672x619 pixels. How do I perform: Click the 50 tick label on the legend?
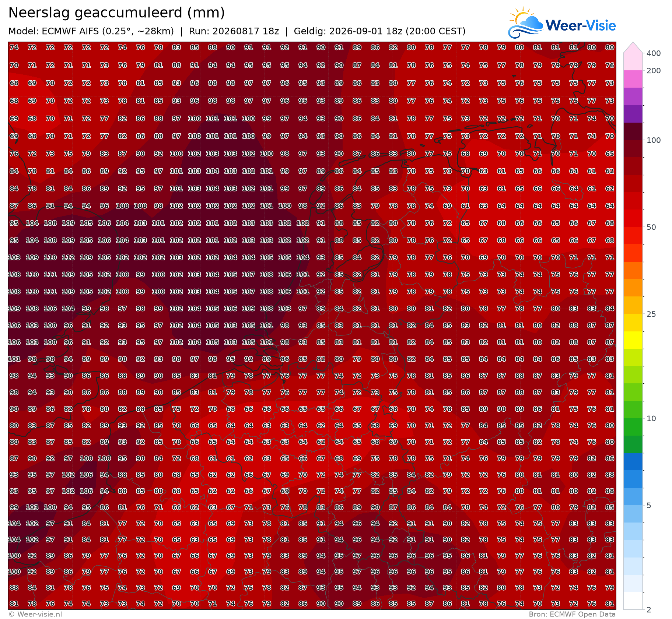pos(651,227)
